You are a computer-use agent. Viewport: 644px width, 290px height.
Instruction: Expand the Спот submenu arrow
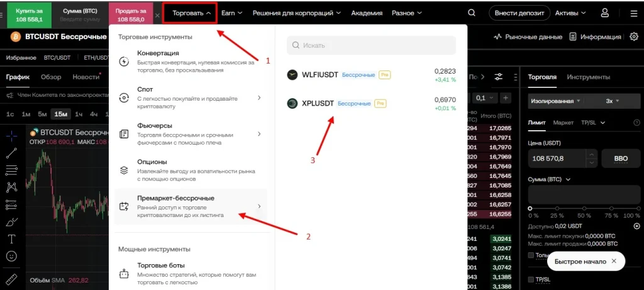pyautogui.click(x=259, y=98)
